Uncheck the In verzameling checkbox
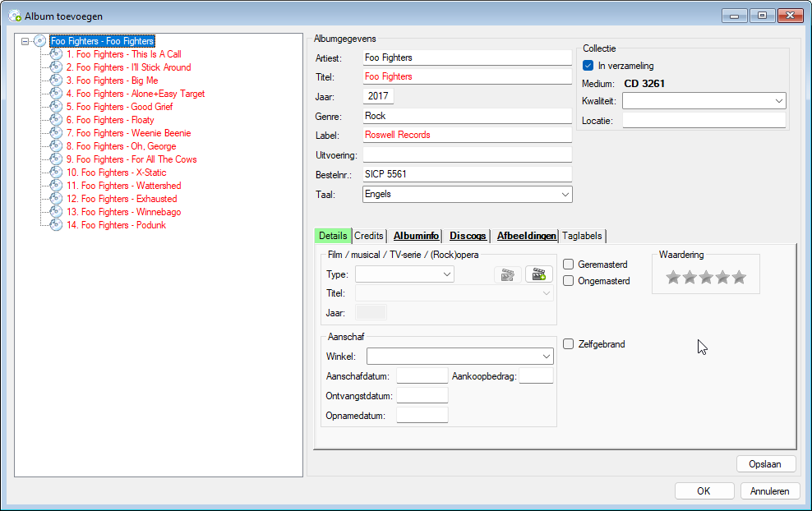This screenshot has width=812, height=511. [588, 66]
